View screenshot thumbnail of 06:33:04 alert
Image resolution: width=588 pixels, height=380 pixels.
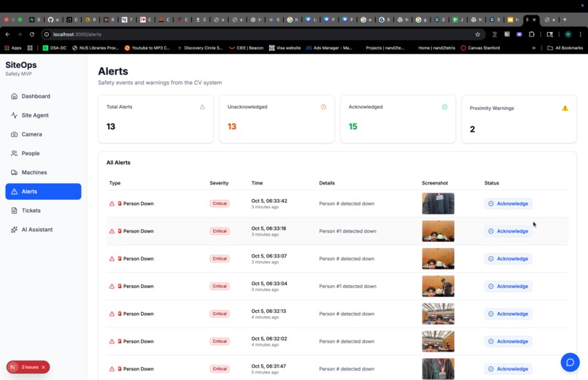click(438, 287)
